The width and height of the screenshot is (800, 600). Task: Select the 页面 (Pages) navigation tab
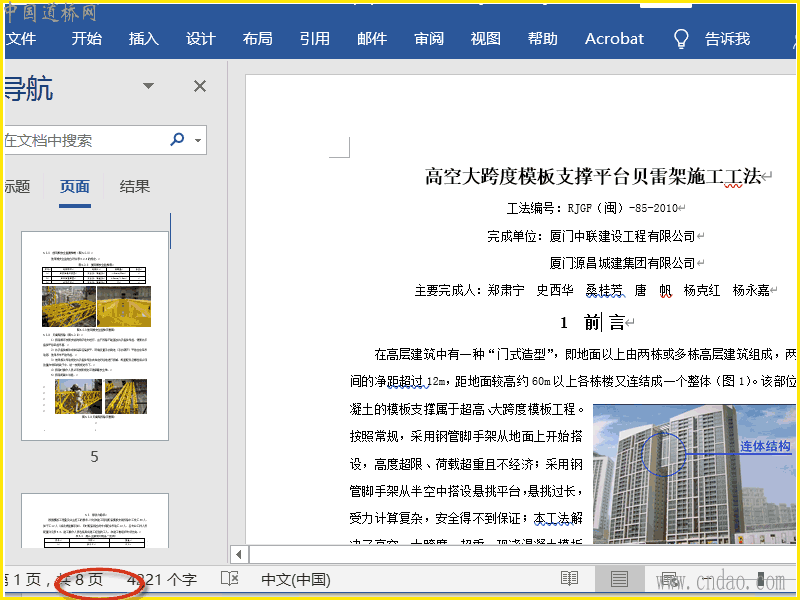[75, 187]
